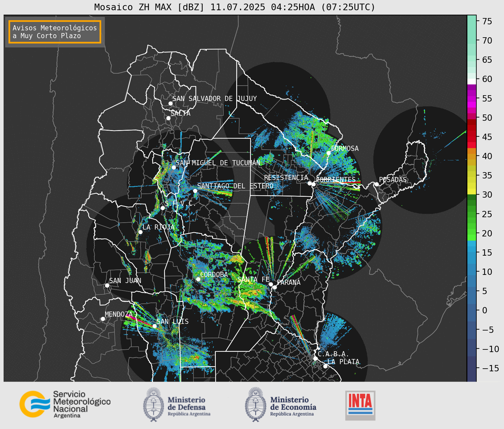This screenshot has width=504, height=429.
Task: Click the magenta 55 dBZ color band
Action: (472, 99)
